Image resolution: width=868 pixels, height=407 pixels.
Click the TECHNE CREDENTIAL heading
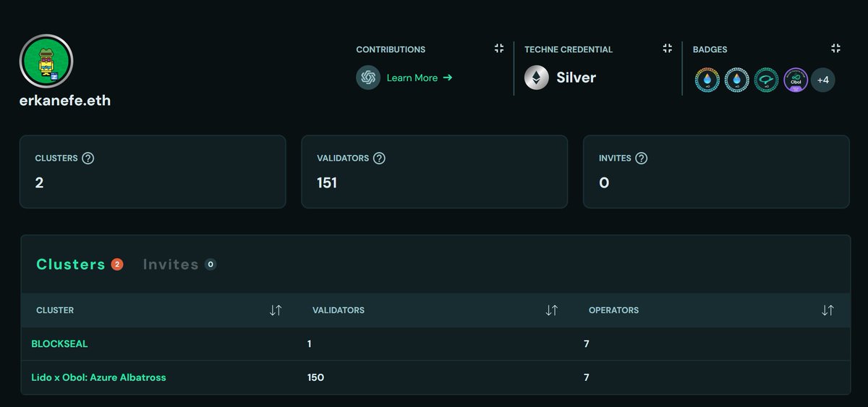569,49
